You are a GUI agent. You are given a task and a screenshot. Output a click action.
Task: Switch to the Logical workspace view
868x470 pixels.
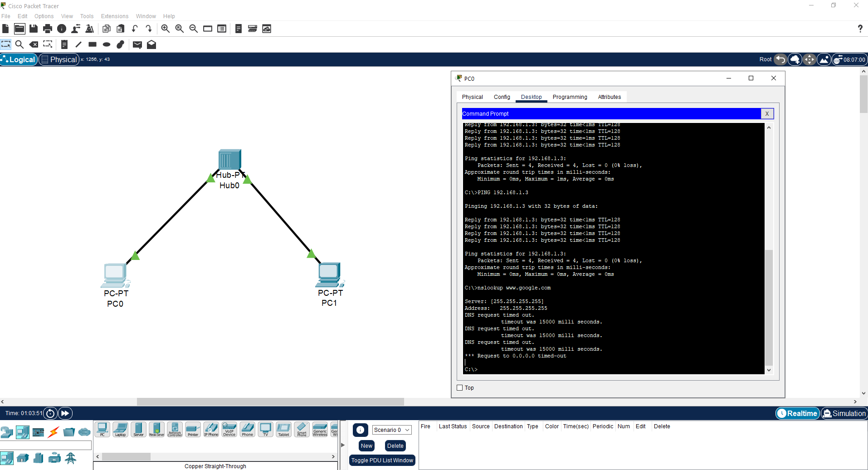(x=19, y=59)
